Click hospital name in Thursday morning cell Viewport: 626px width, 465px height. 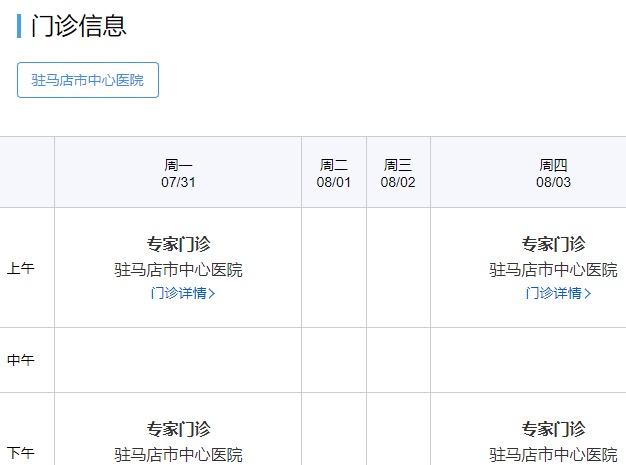(553, 270)
